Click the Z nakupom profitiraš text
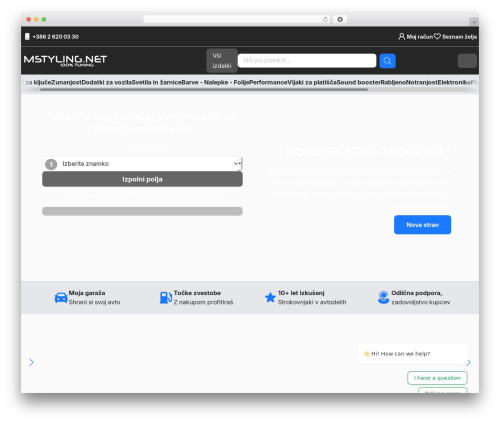This screenshot has width=500, height=423. point(203,302)
